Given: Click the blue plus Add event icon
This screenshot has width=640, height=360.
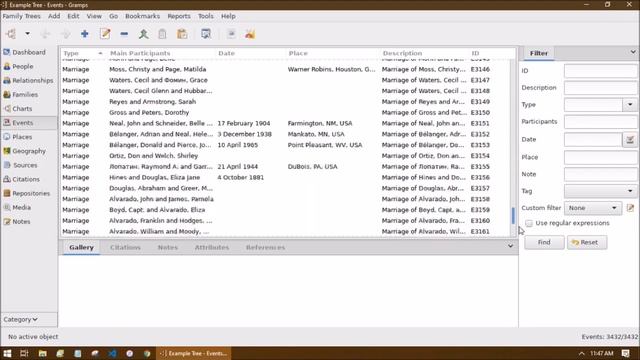Looking at the screenshot, I should click(84, 34).
